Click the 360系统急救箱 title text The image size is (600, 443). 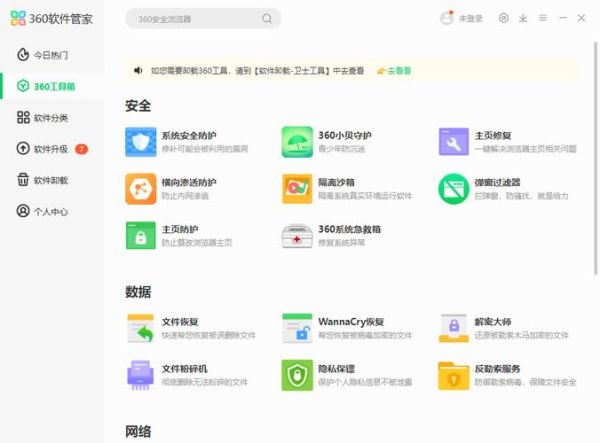pyautogui.click(x=349, y=229)
